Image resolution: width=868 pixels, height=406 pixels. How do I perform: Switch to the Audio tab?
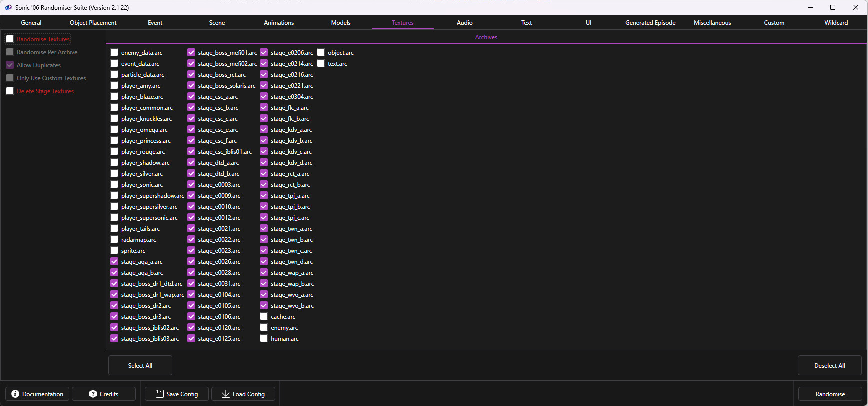[464, 23]
